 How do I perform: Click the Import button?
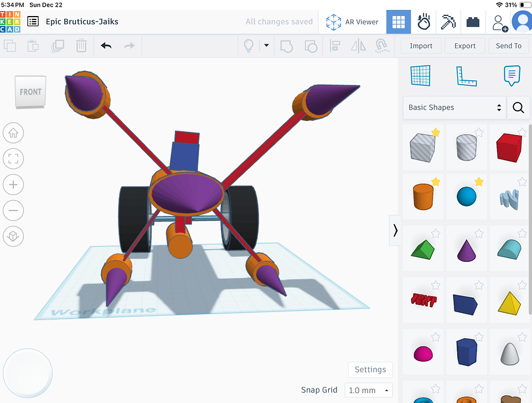click(x=421, y=46)
